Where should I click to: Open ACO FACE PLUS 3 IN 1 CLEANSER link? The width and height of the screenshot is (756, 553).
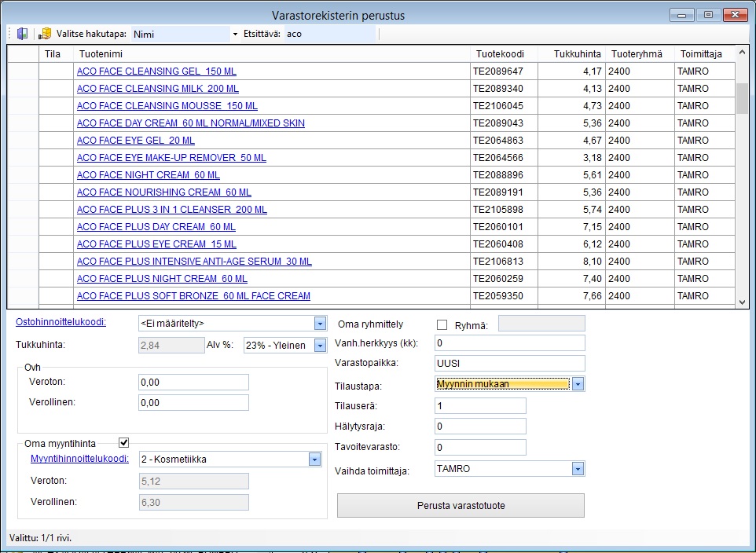[172, 210]
